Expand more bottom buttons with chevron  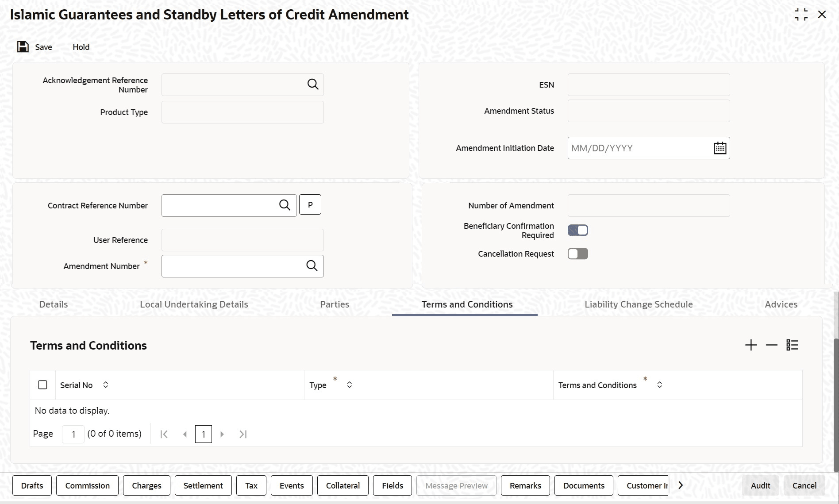click(681, 485)
